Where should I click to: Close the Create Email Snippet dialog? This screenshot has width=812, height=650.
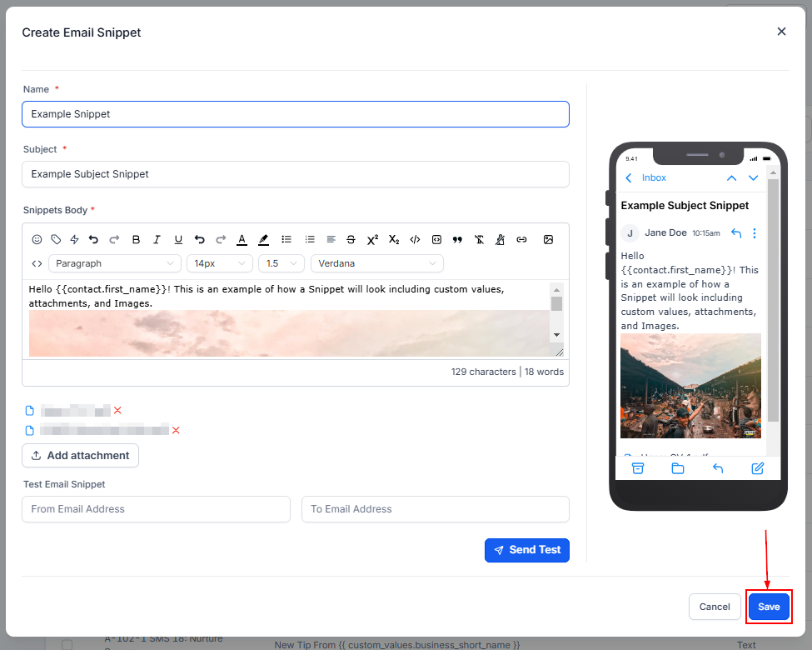781,32
